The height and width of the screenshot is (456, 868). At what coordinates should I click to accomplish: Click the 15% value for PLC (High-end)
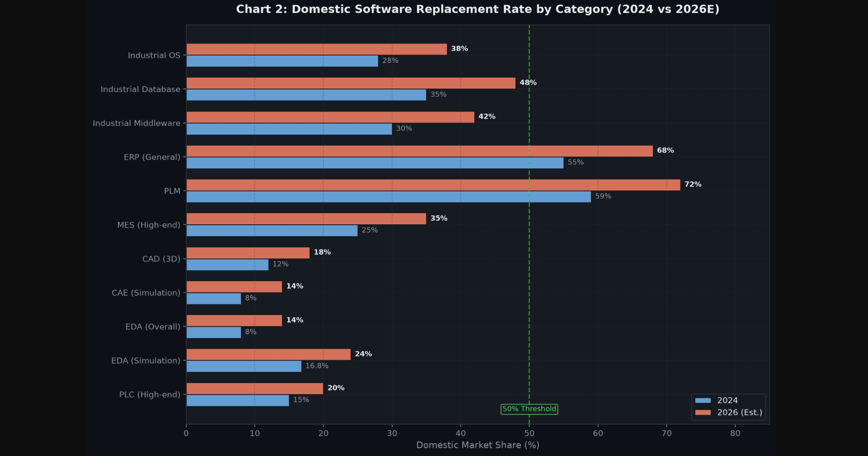coord(301,400)
